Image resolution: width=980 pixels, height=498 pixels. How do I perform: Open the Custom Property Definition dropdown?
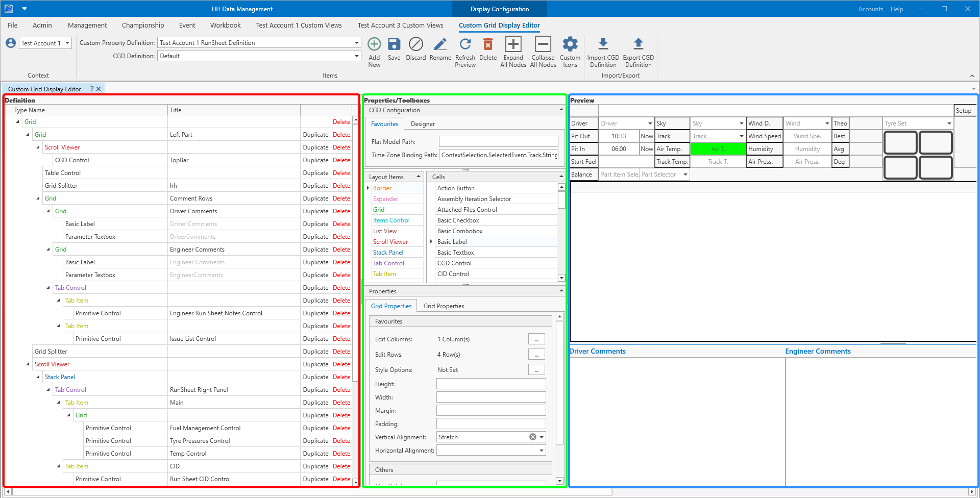point(357,43)
